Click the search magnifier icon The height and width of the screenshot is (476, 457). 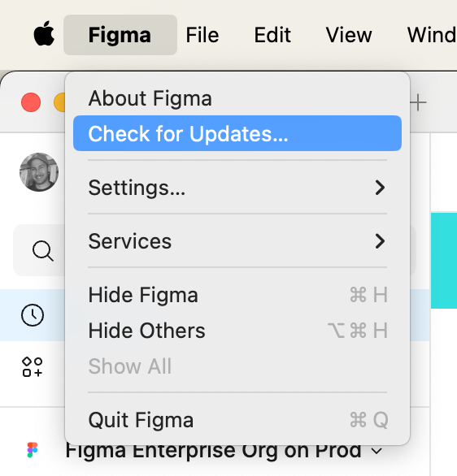(43, 251)
